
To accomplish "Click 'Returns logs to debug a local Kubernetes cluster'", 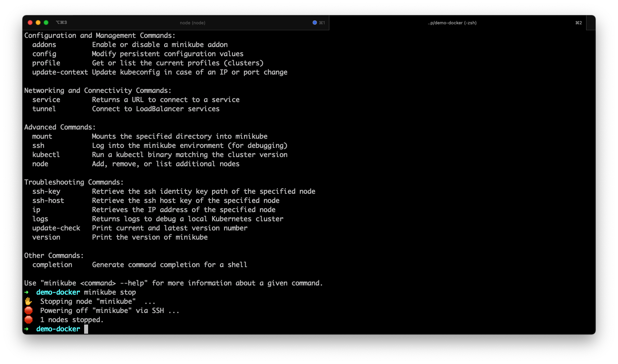I will (x=188, y=219).
